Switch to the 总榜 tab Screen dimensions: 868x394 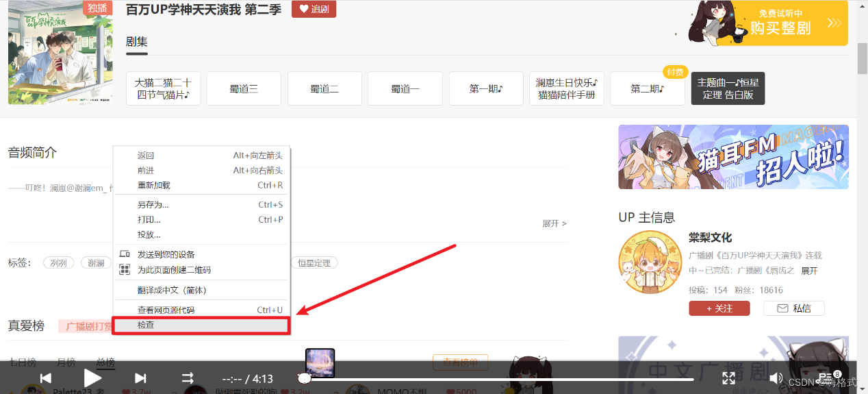[105, 362]
